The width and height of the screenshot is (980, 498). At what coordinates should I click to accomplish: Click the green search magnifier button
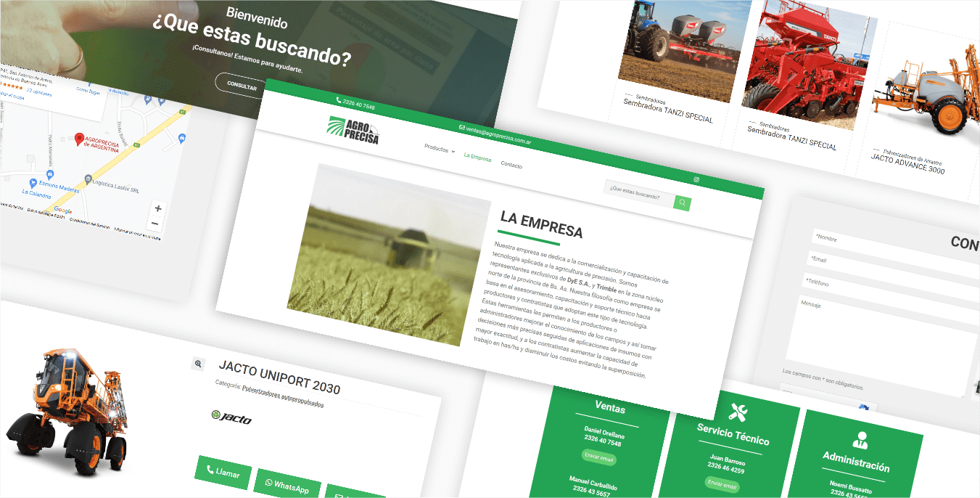pos(682,203)
